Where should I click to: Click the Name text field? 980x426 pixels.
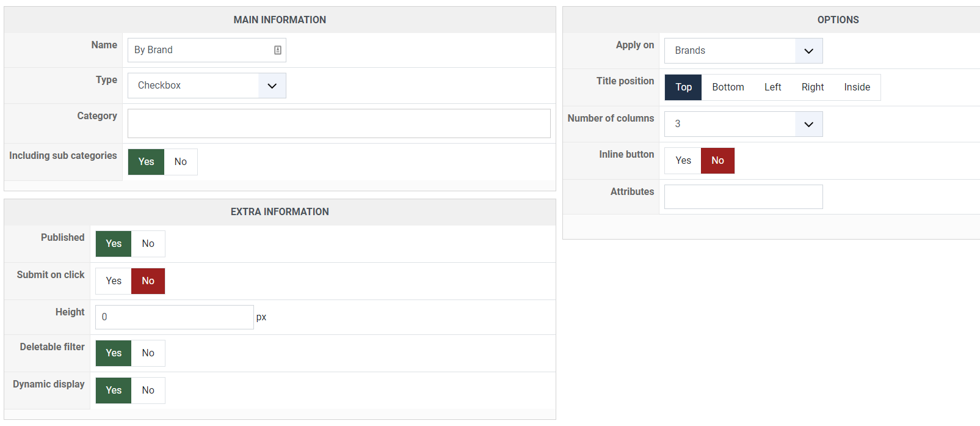[x=200, y=50]
